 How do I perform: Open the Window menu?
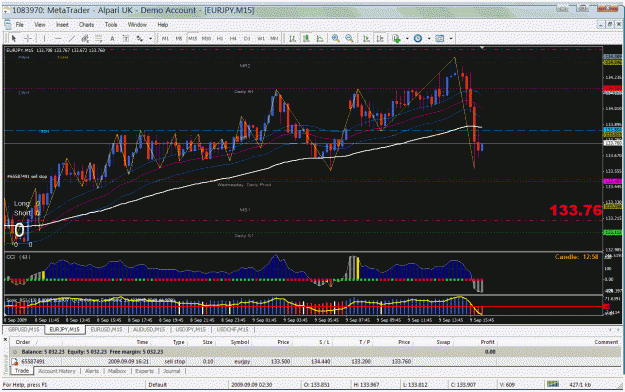point(137,25)
